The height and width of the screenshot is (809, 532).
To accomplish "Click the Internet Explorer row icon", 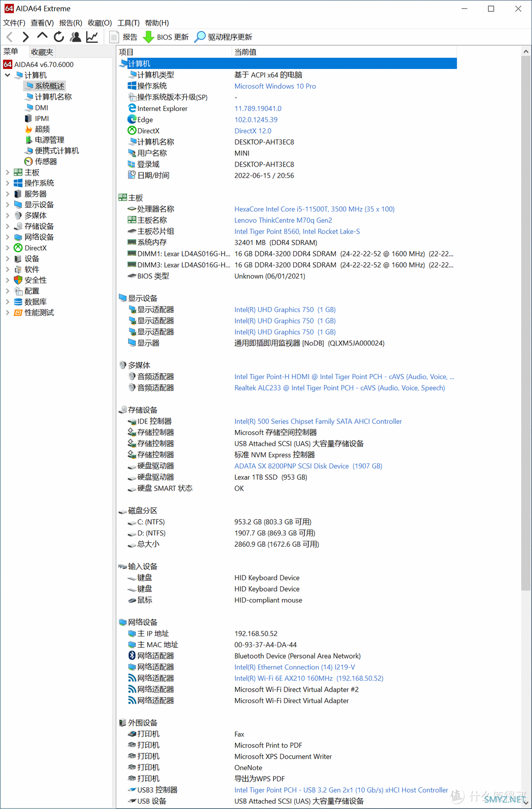I will [x=132, y=108].
